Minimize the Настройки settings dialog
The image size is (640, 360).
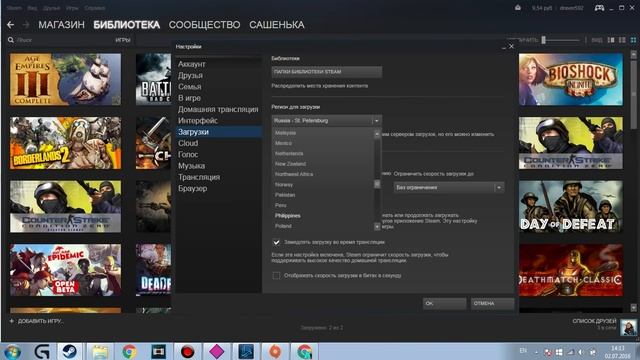504,47
